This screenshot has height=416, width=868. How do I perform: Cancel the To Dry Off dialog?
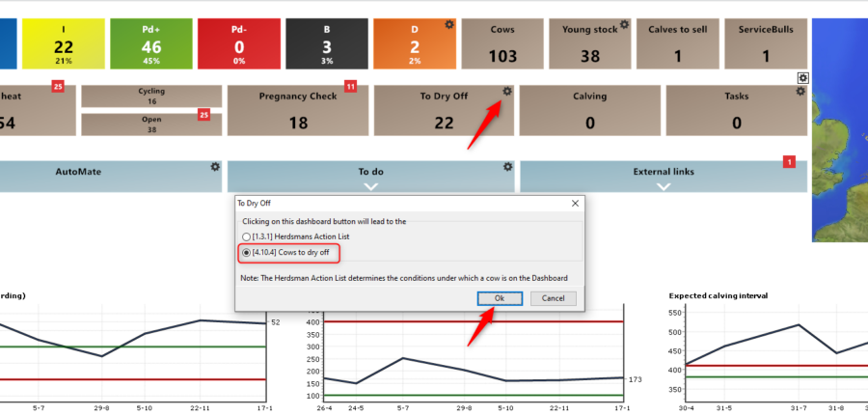(553, 298)
